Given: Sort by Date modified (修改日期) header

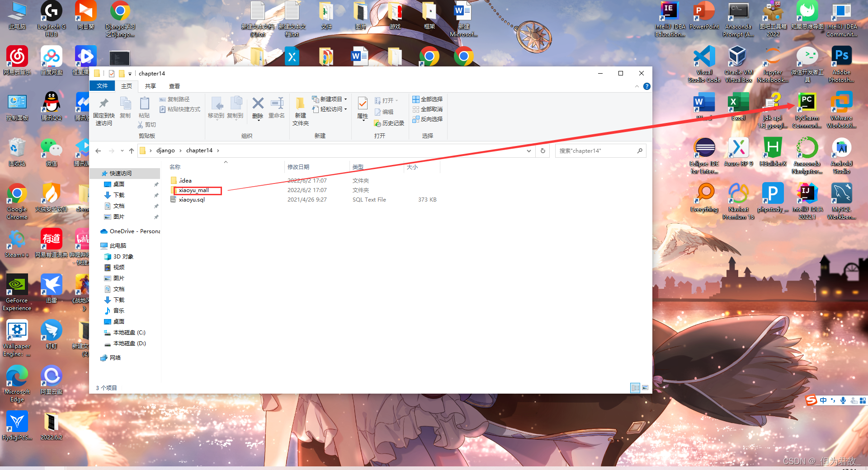Looking at the screenshot, I should (298, 167).
